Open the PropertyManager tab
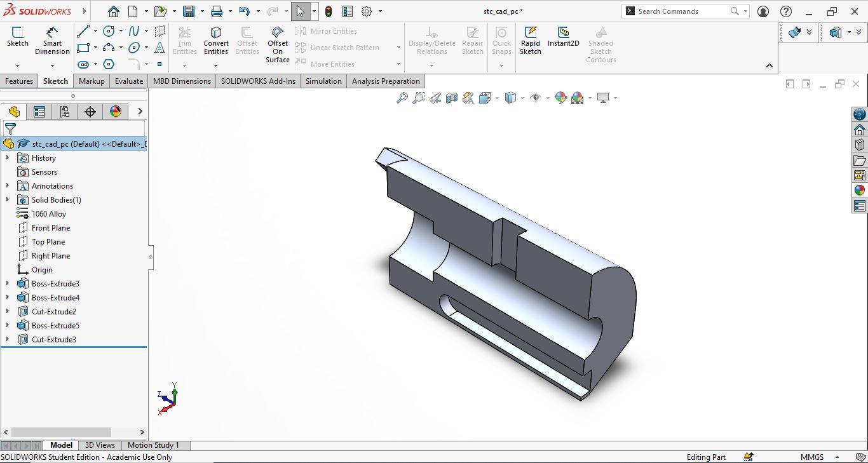The width and height of the screenshot is (868, 463). point(39,112)
